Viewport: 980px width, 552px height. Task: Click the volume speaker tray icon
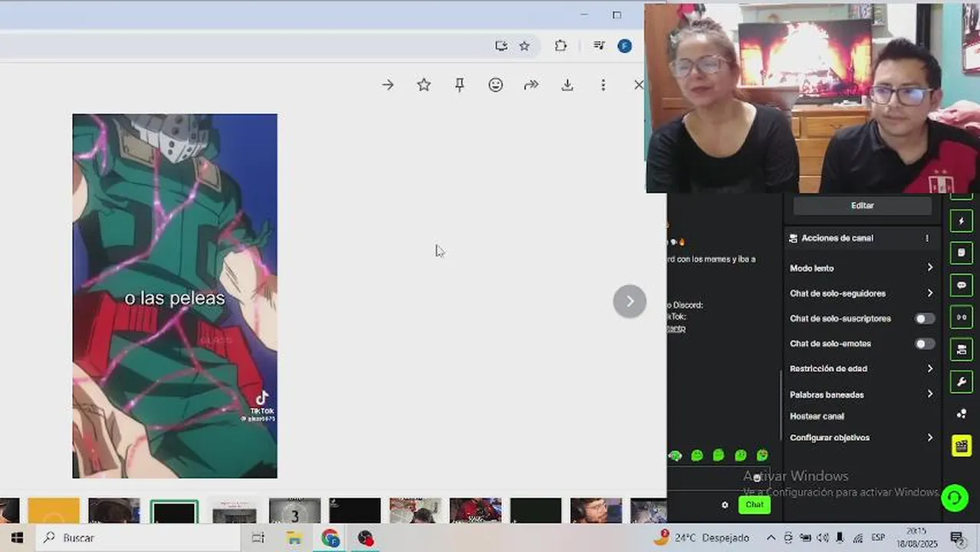click(x=823, y=538)
